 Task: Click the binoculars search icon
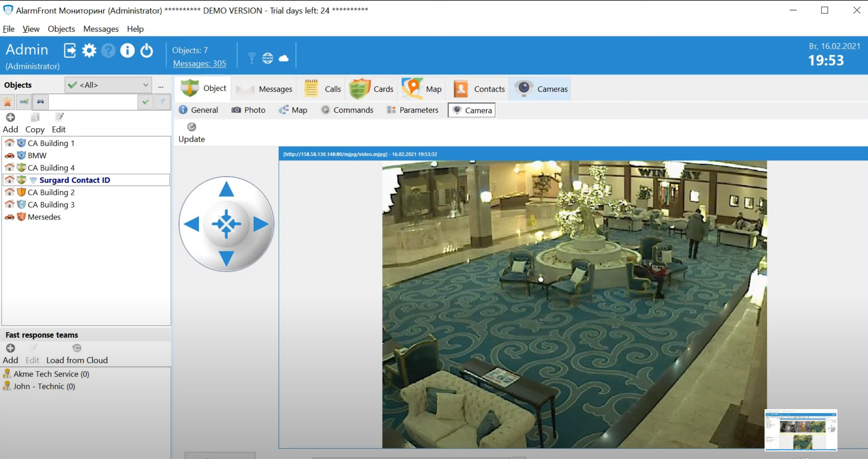pyautogui.click(x=41, y=102)
